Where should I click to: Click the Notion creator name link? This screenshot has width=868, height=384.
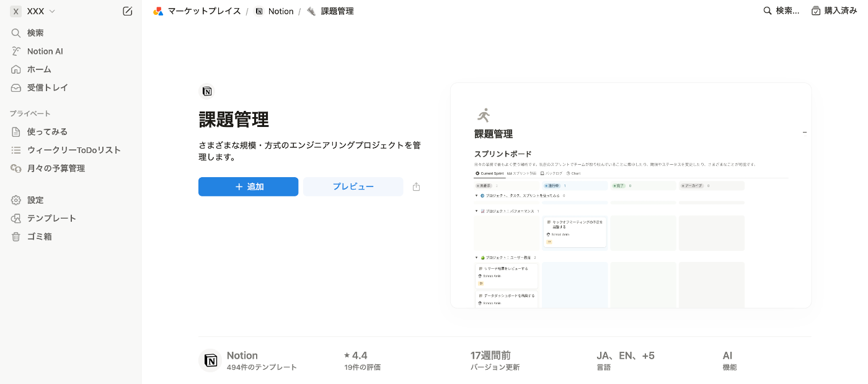coord(242,356)
